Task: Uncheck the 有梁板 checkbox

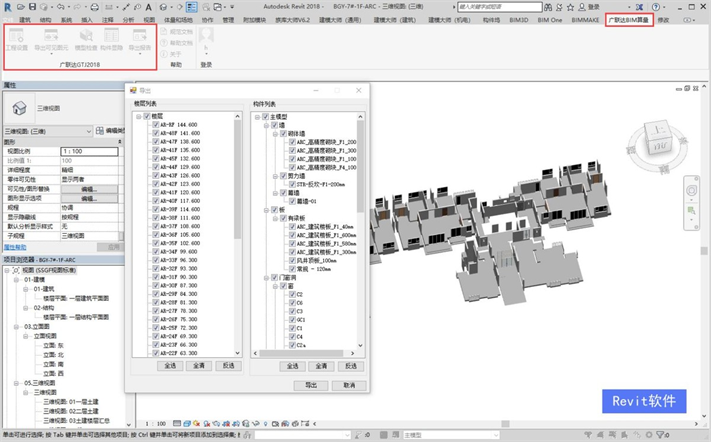Action: tap(283, 218)
